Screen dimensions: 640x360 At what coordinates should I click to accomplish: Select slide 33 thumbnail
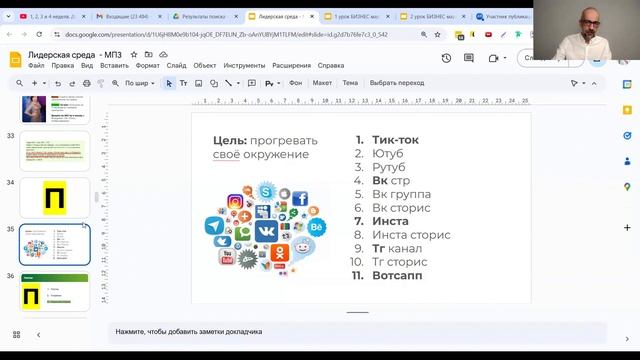[55, 151]
